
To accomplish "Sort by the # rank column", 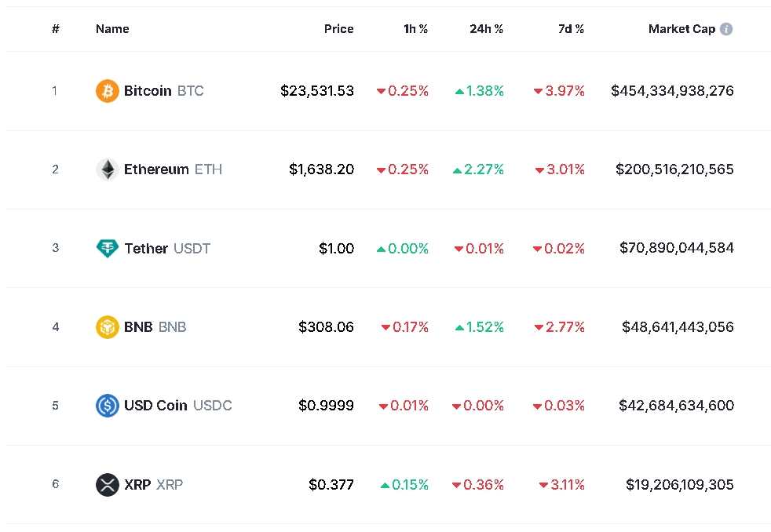I will click(x=56, y=29).
